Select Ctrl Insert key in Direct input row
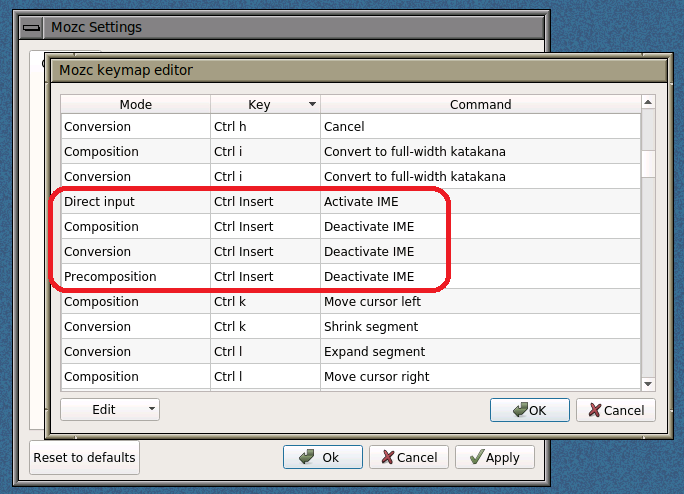Image resolution: width=684 pixels, height=494 pixels. click(265, 202)
